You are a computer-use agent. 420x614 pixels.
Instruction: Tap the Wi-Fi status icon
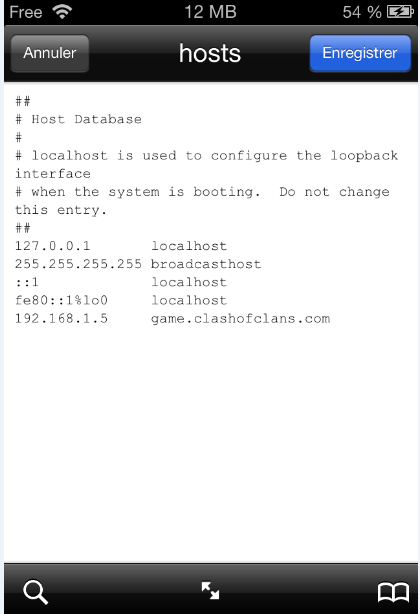point(62,12)
